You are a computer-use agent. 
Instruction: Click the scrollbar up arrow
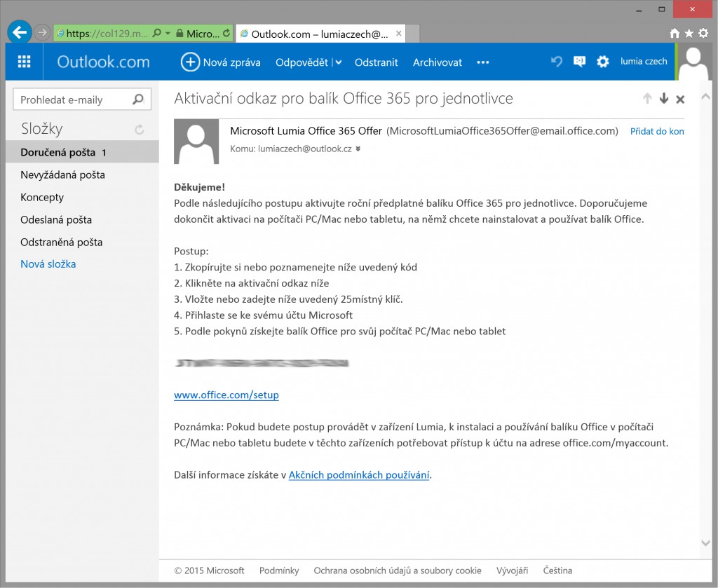(x=705, y=97)
